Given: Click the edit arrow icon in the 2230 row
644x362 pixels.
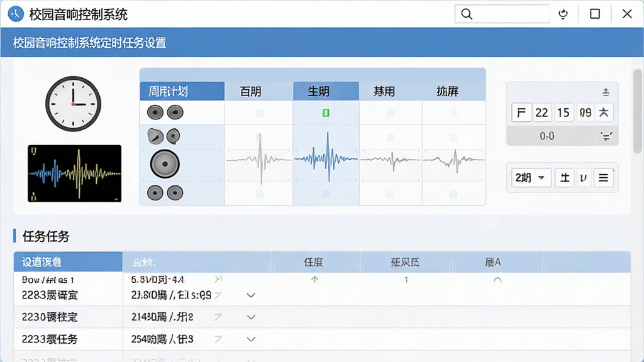Looking at the screenshot, I should 218,317.
